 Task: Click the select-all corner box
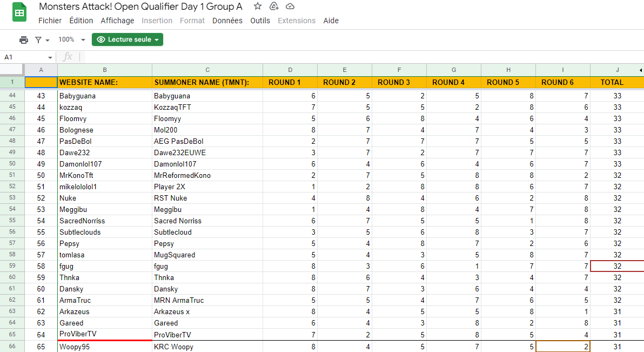pyautogui.click(x=12, y=70)
